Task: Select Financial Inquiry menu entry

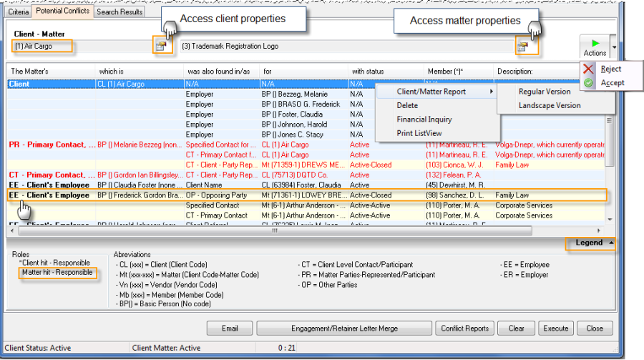Action: (x=424, y=120)
